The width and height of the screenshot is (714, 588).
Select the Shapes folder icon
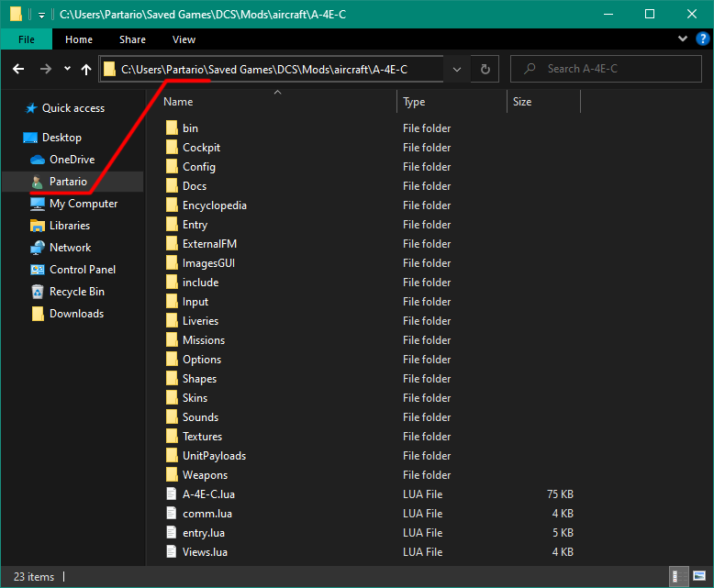tap(172, 378)
